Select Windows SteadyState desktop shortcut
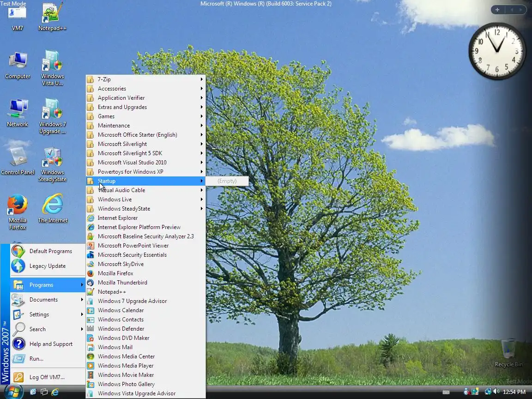The width and height of the screenshot is (532, 399). pos(52,164)
